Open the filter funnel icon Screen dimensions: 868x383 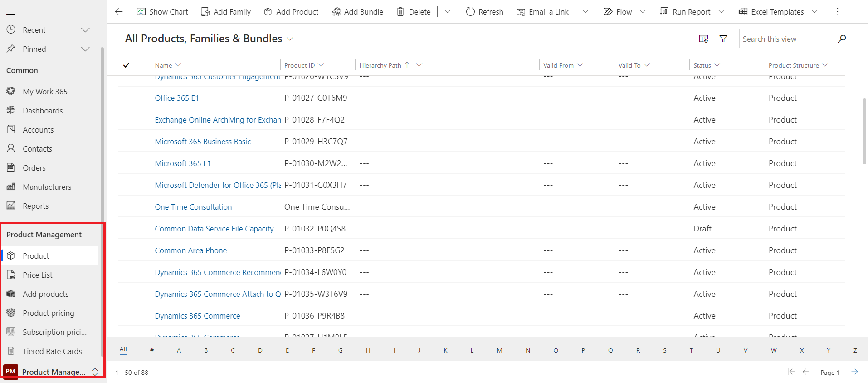pyautogui.click(x=723, y=39)
